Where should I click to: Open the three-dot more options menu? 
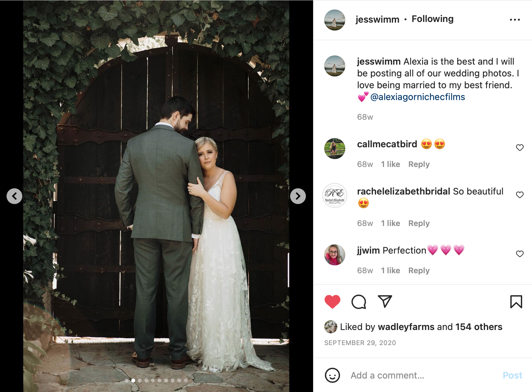click(x=515, y=20)
